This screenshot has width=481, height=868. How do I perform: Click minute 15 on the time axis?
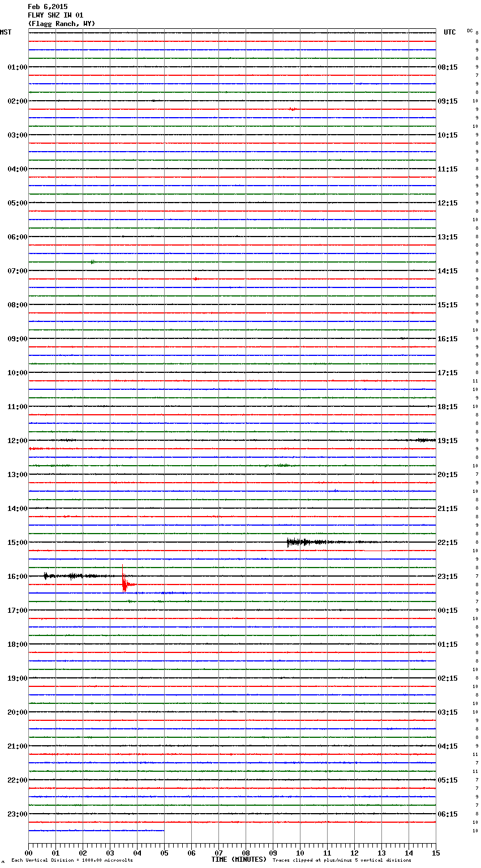pos(436,853)
